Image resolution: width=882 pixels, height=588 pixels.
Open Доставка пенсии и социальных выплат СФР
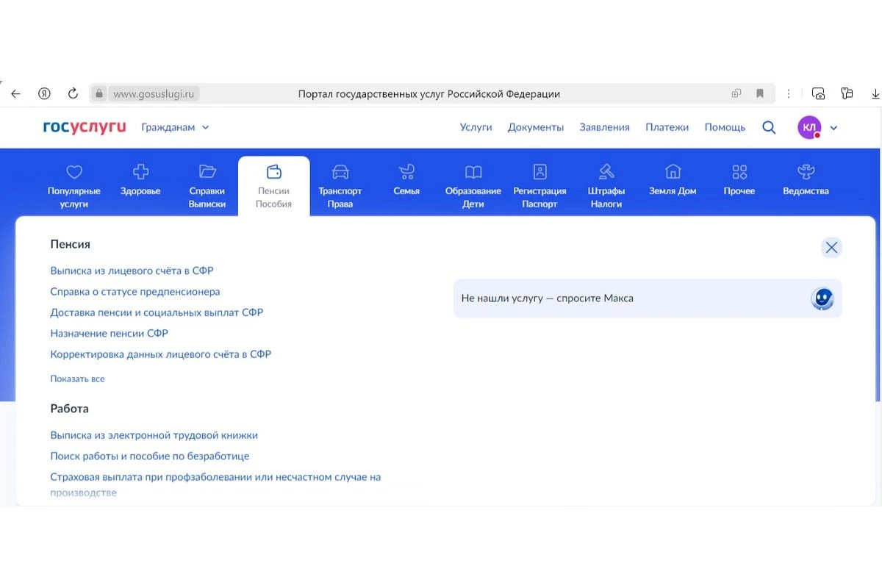pos(157,312)
